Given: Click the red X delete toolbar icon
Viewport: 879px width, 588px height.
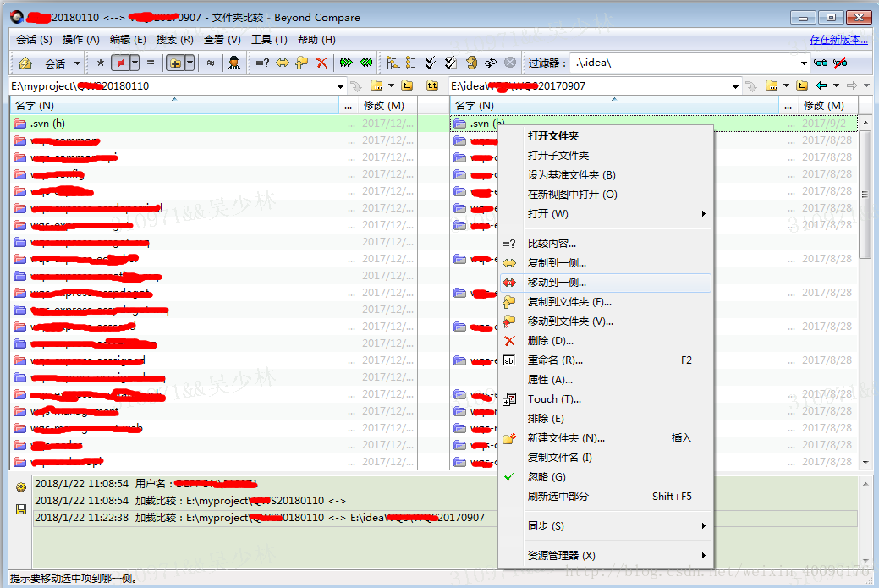Looking at the screenshot, I should (321, 63).
